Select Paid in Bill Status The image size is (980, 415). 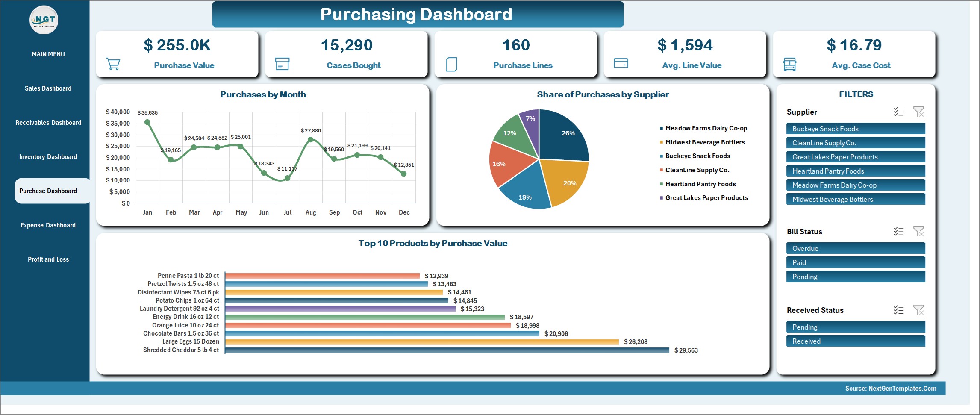(856, 262)
